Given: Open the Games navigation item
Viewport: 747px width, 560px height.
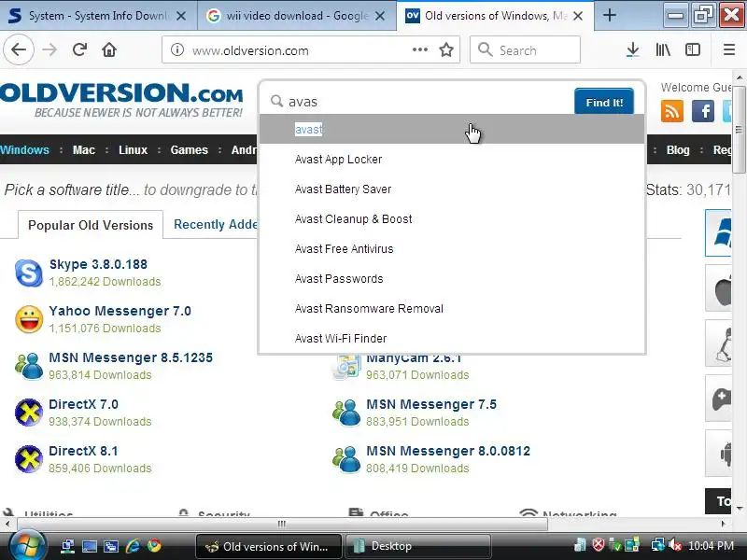Looking at the screenshot, I should coord(190,150).
